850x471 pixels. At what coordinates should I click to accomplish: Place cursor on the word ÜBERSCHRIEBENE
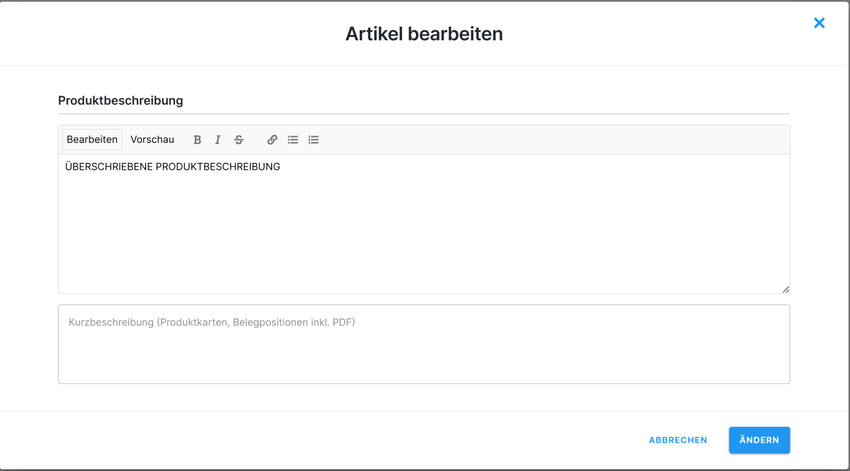pos(108,167)
